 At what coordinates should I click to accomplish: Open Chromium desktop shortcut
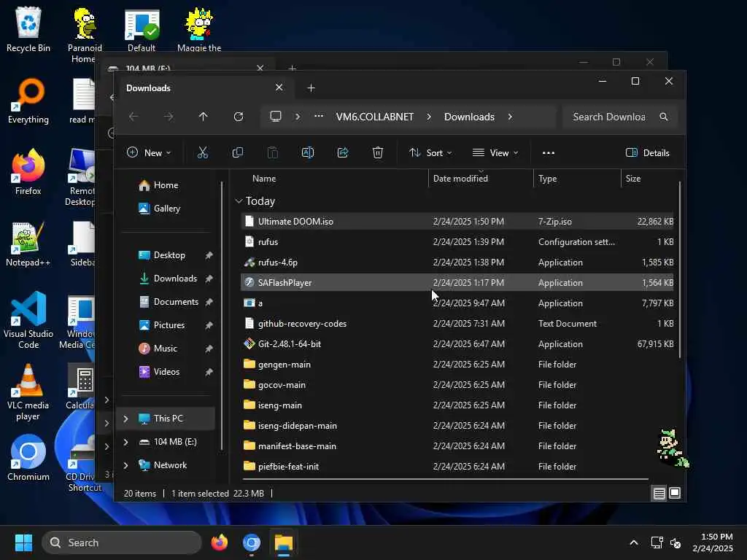pyautogui.click(x=28, y=458)
